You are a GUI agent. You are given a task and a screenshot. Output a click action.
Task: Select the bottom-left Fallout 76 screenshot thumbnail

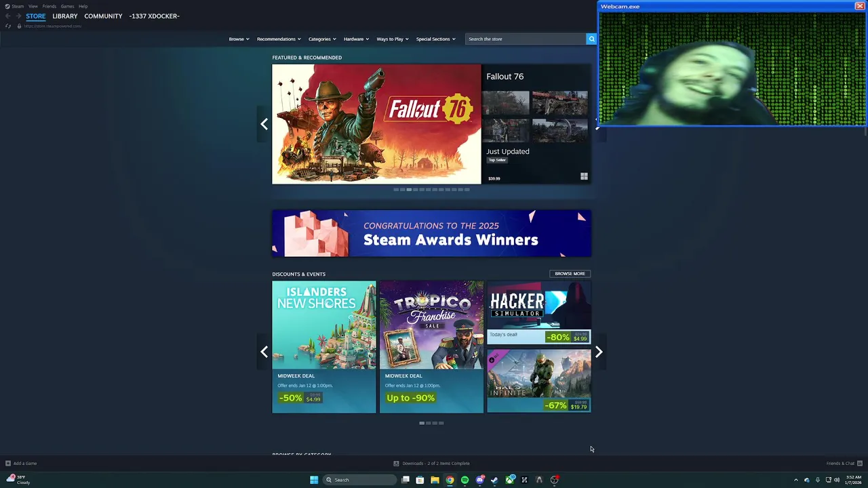[507, 130]
